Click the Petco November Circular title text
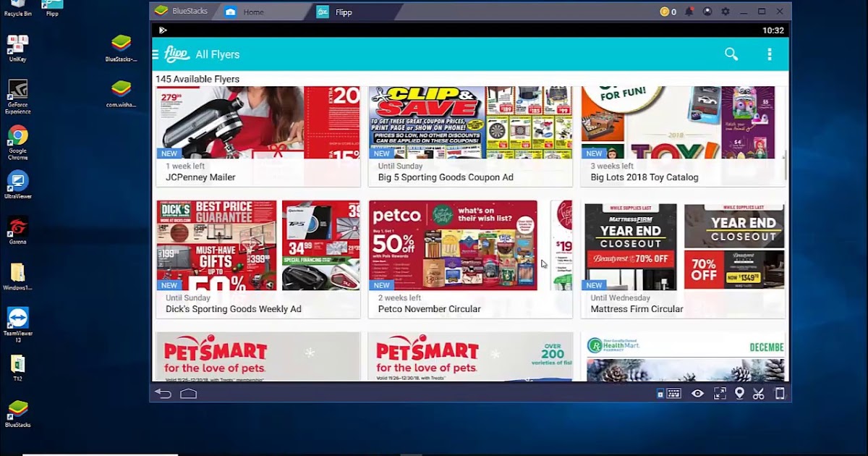Screen dimensions: 868x456 tap(429, 309)
